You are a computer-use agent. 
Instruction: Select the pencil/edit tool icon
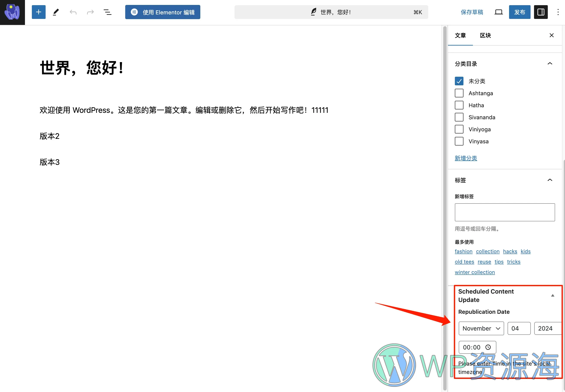click(55, 12)
